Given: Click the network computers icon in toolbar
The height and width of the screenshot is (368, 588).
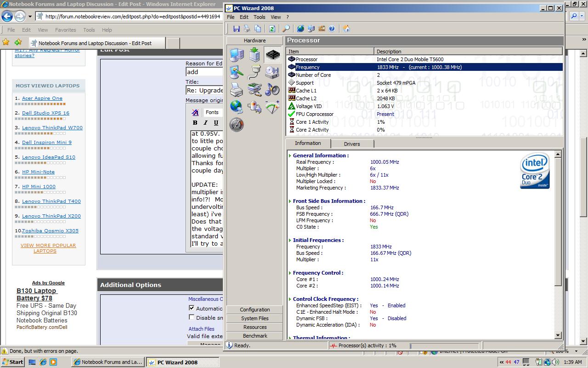Looking at the screenshot, I should click(x=311, y=29).
